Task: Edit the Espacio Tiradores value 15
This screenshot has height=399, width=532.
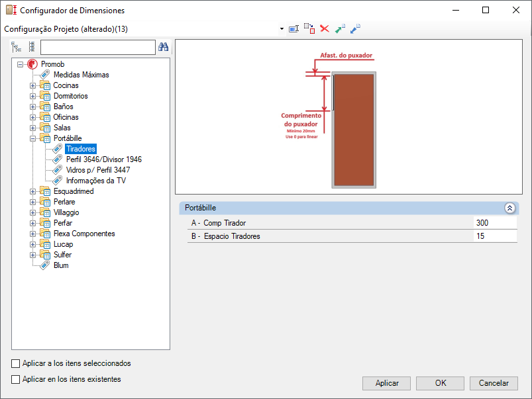Action: tap(495, 236)
